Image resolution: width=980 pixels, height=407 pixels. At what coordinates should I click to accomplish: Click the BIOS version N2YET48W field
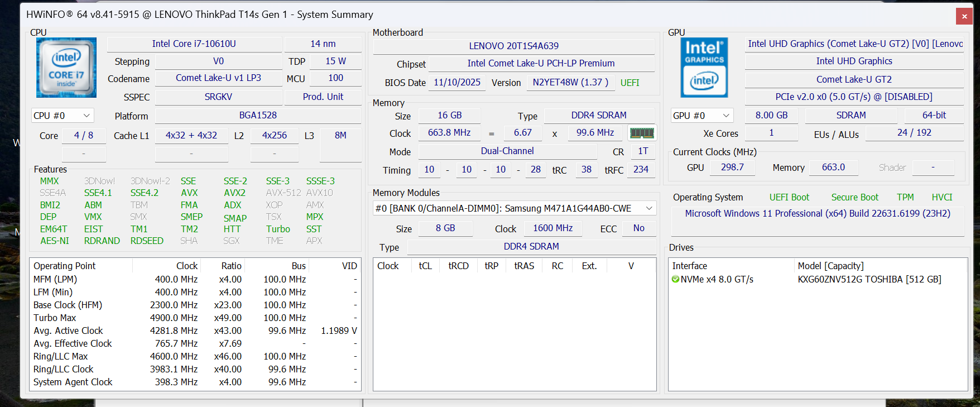coord(570,83)
